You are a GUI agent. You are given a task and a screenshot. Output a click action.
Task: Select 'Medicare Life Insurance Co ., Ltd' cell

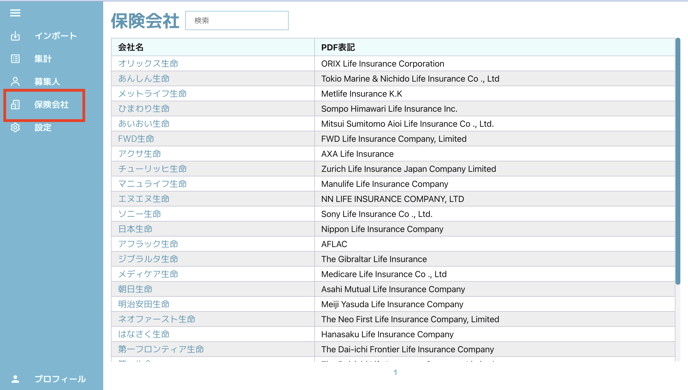494,274
